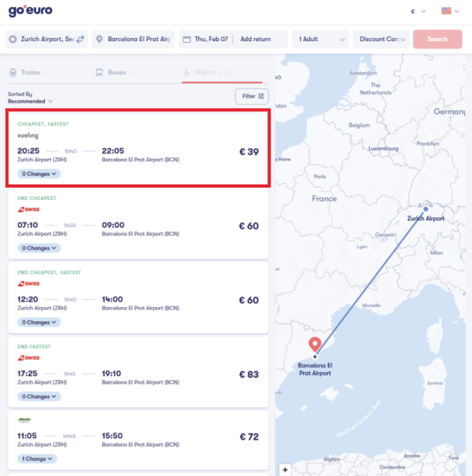Click the Amsterdam label on map
This screenshot has width=472, height=476.
tap(363, 73)
